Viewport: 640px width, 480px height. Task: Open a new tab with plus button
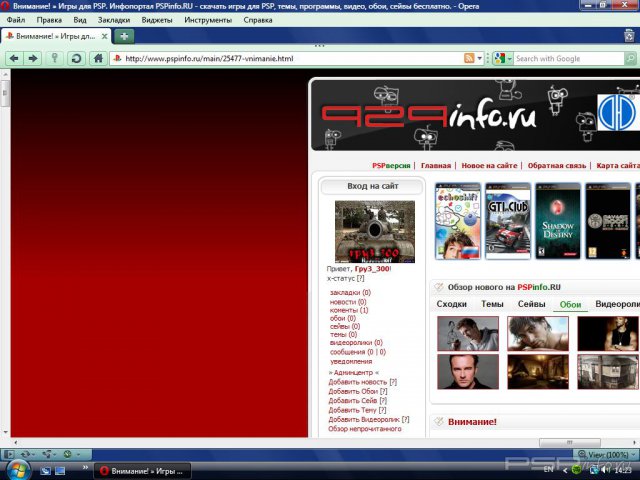click(x=123, y=36)
